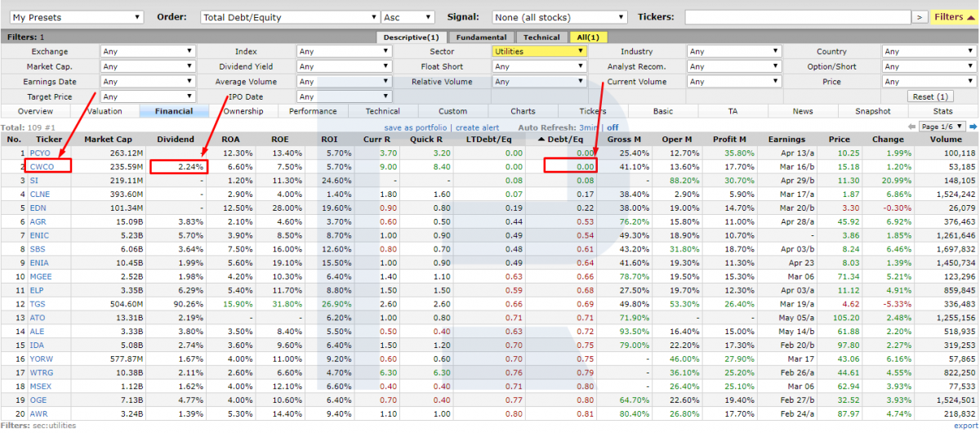
Task: Select the Snapshot view tab
Action: pos(873,111)
